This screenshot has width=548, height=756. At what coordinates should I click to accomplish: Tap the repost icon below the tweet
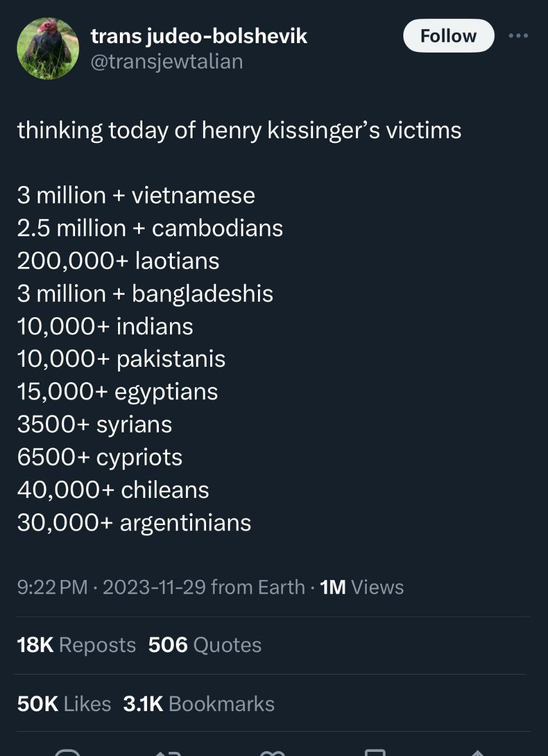[x=169, y=751]
